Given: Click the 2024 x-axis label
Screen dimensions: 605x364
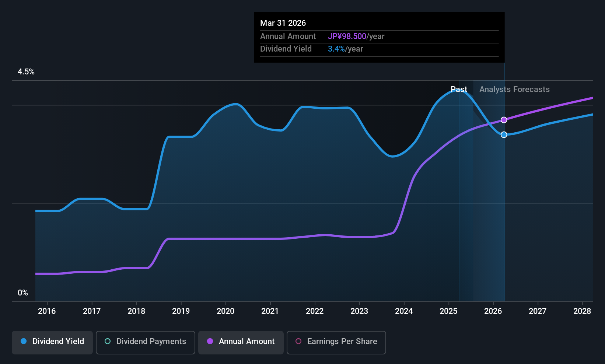Looking at the screenshot, I should tap(404, 311).
